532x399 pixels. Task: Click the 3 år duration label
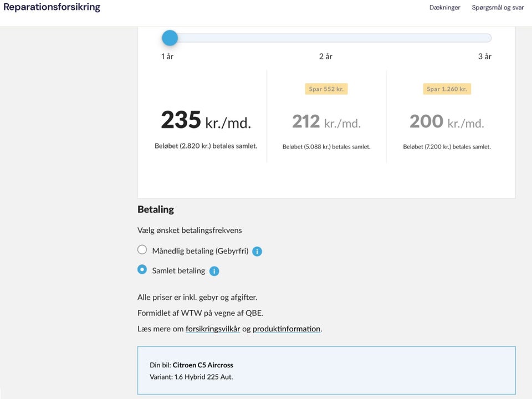click(x=484, y=57)
